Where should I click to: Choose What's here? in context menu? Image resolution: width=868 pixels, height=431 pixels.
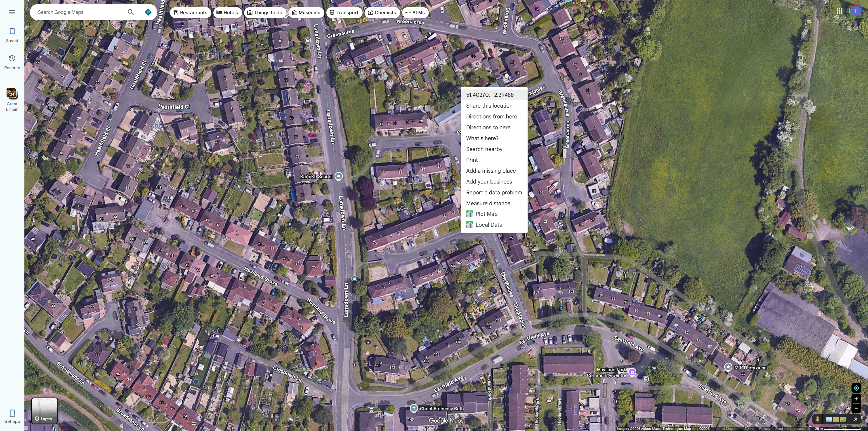(x=482, y=138)
